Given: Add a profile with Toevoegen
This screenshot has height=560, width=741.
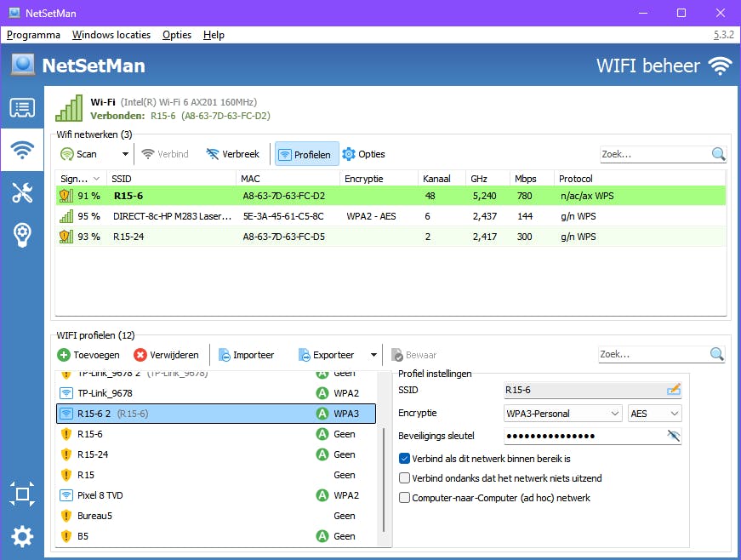Looking at the screenshot, I should pos(88,355).
